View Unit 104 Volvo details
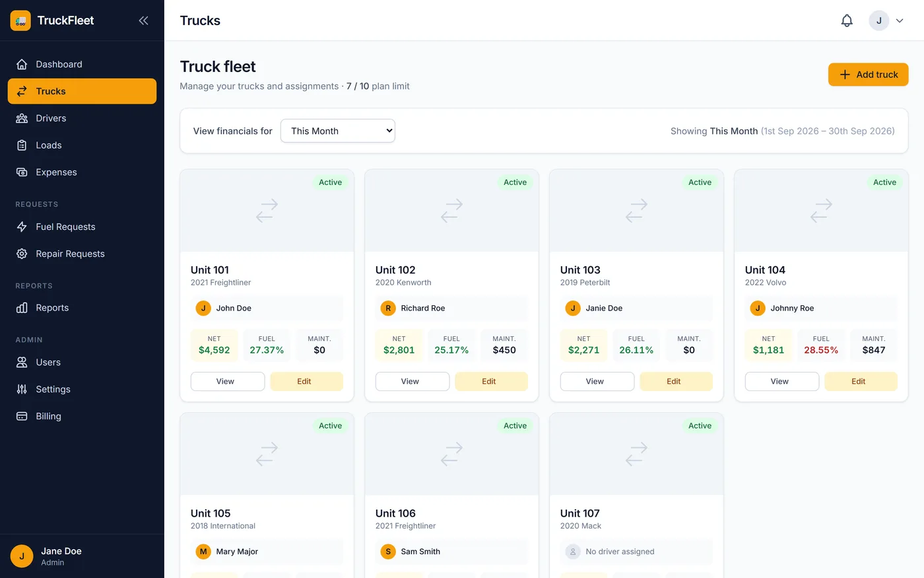Screen dimensions: 924x578 point(782,381)
